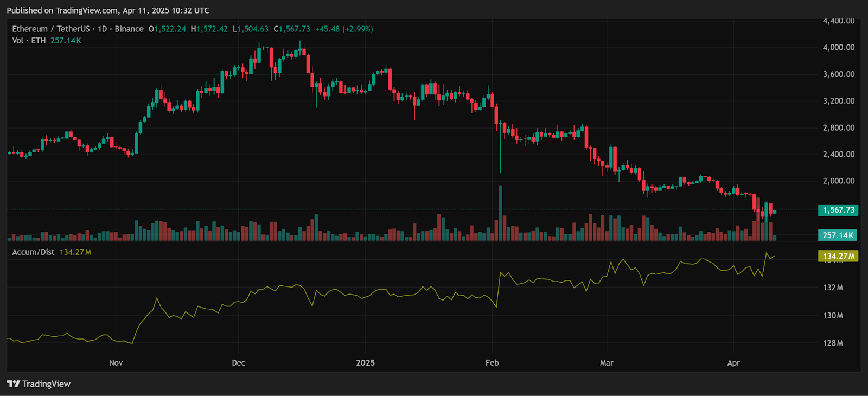The width and height of the screenshot is (868, 396).
Task: Click the H1,572.42 high value in the legend
Action: [209, 29]
